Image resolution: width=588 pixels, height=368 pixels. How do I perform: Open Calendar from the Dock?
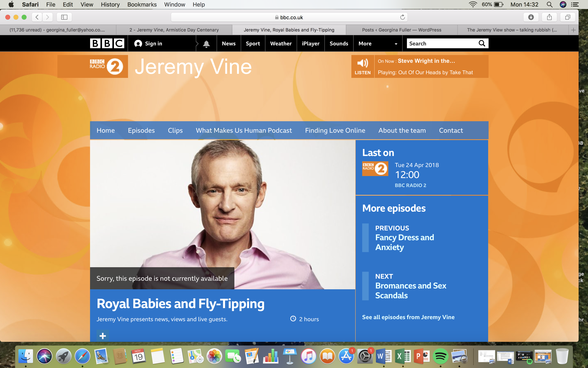pos(138,356)
